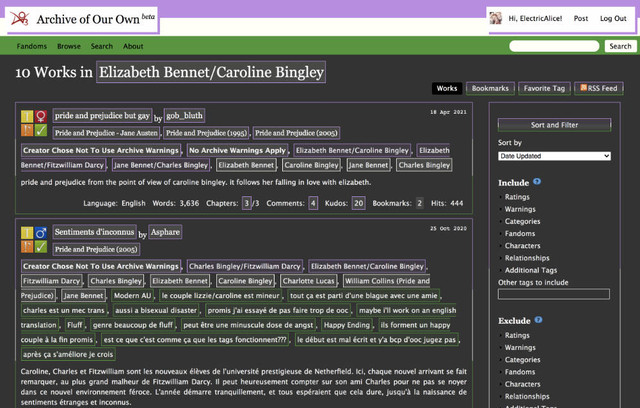Expand Warnings under Include
The width and height of the screenshot is (640, 408).
[x=520, y=209]
